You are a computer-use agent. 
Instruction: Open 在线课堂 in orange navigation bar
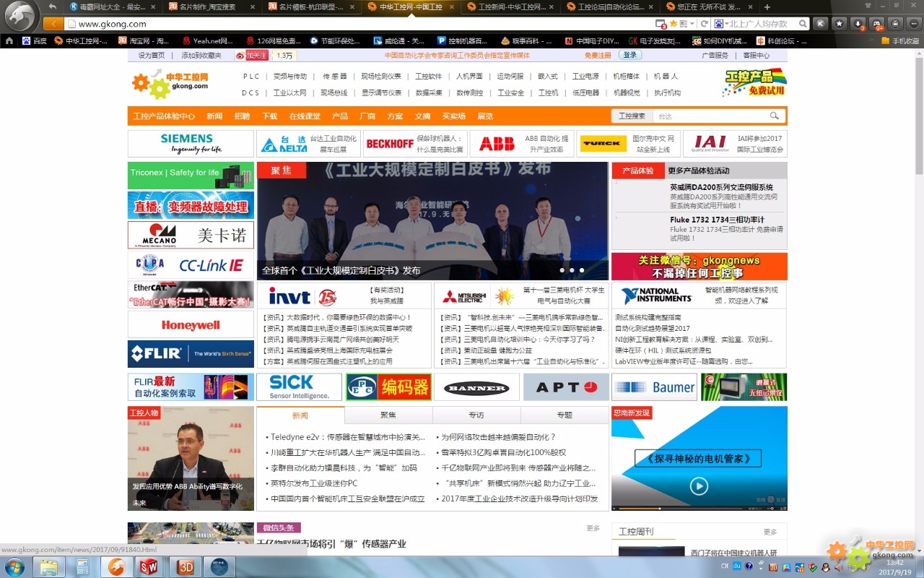coord(305,116)
